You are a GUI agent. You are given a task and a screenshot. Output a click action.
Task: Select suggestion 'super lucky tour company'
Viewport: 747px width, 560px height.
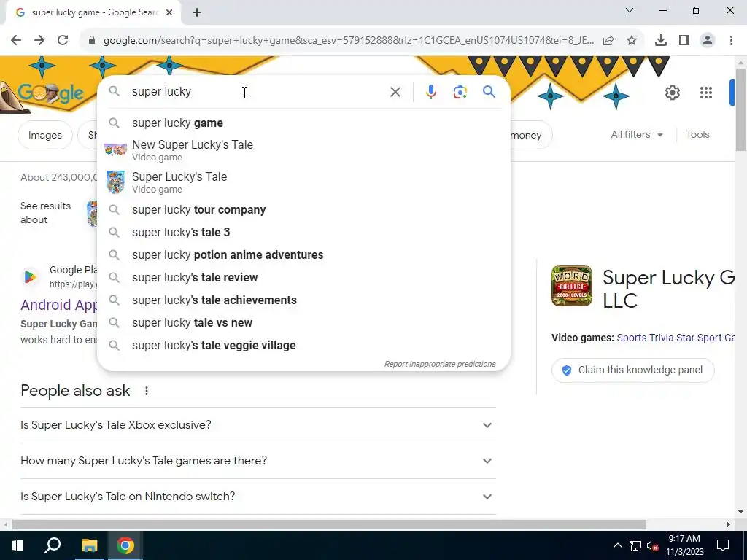click(303, 209)
